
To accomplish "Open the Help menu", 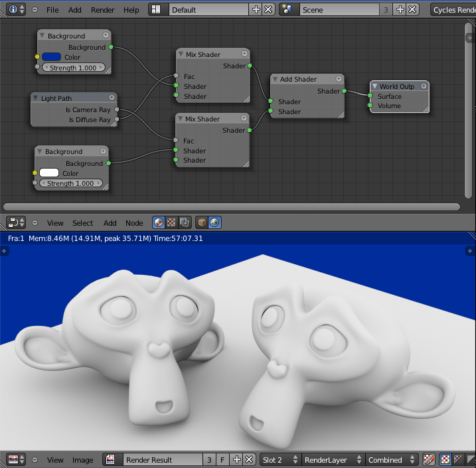I will 131,10.
